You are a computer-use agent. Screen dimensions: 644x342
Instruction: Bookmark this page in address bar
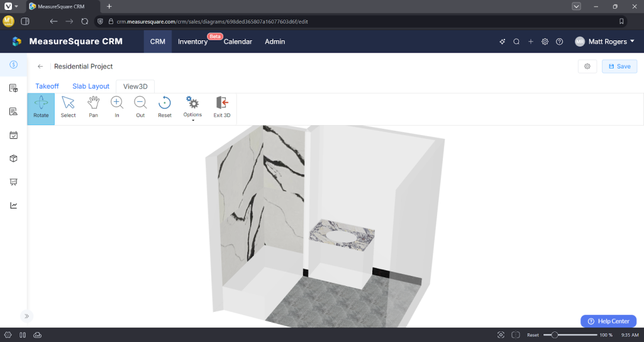621,21
